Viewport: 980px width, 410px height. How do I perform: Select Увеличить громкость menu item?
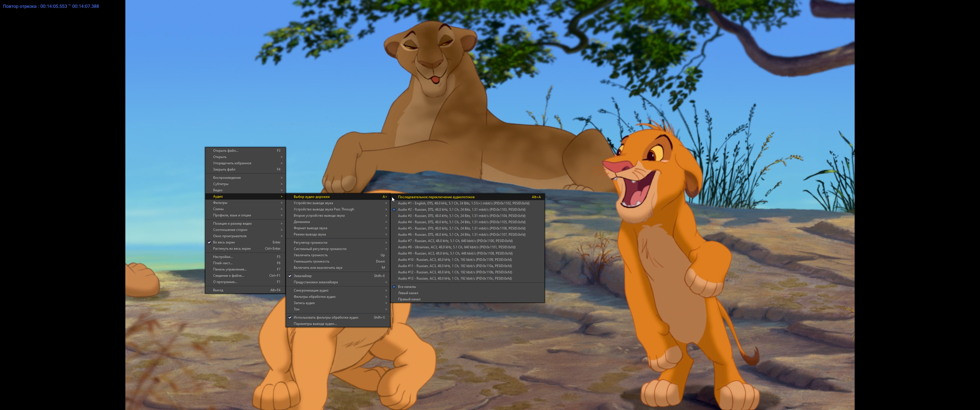click(311, 255)
